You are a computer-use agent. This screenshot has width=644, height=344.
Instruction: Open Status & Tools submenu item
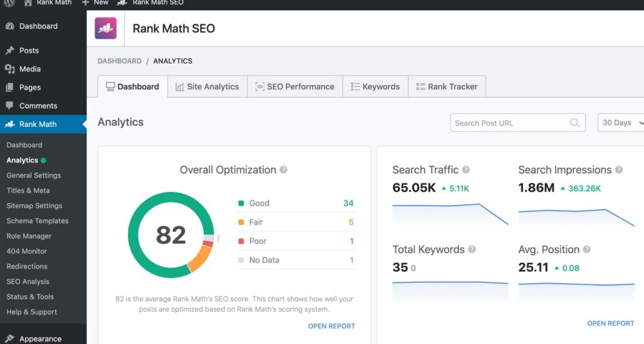30,297
